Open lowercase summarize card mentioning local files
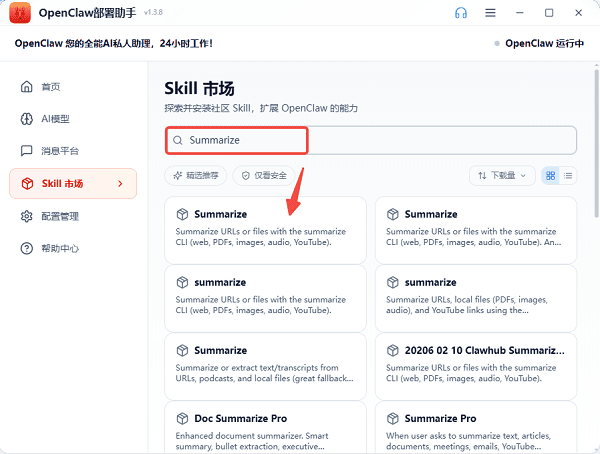The image size is (600, 454). pyautogui.click(x=476, y=298)
